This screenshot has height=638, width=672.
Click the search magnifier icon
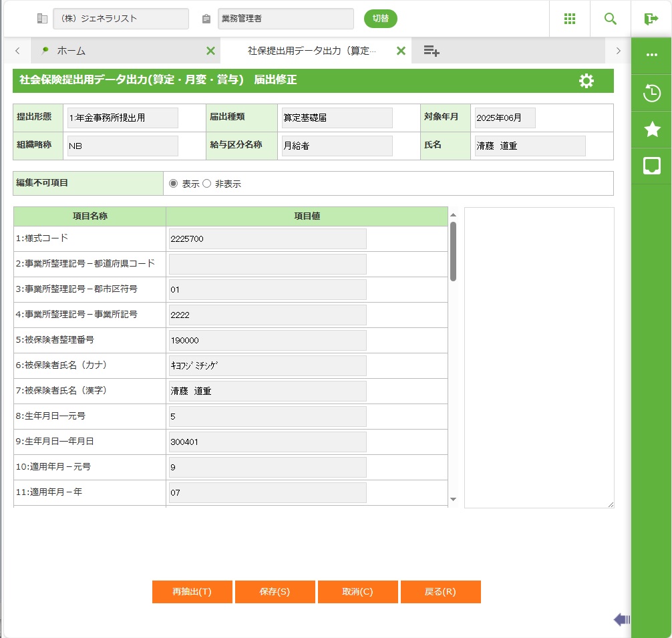(x=610, y=19)
